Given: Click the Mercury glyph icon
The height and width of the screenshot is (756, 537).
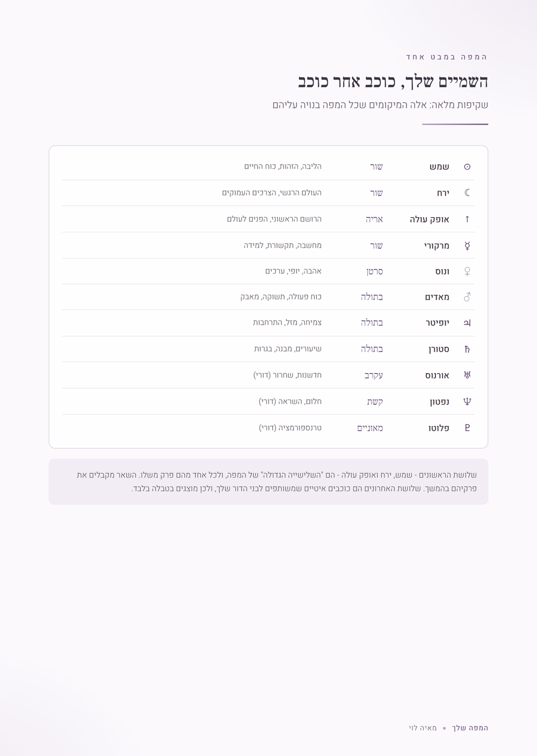Looking at the screenshot, I should 467,246.
